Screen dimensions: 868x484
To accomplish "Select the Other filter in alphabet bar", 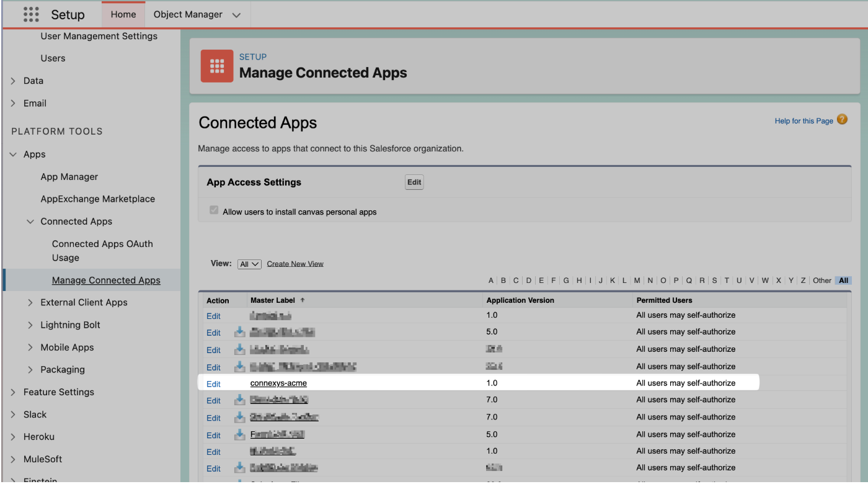I will (821, 280).
